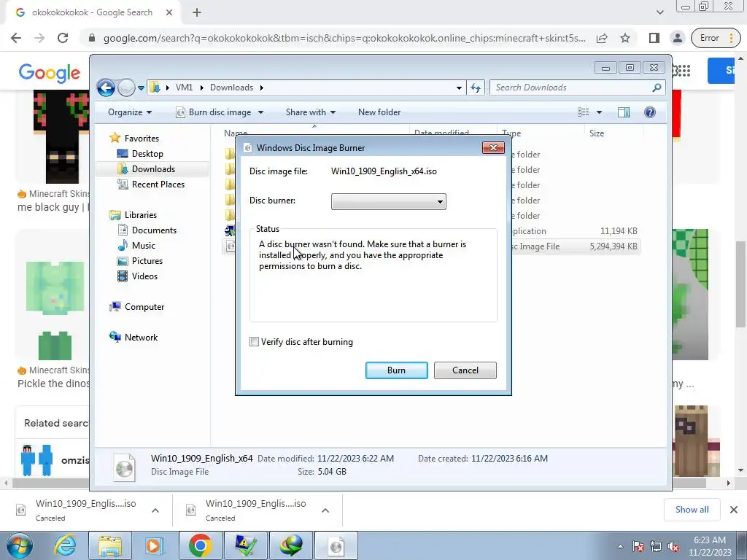The height and width of the screenshot is (560, 747).
Task: Open Windows Media Player from taskbar
Action: [x=154, y=545]
